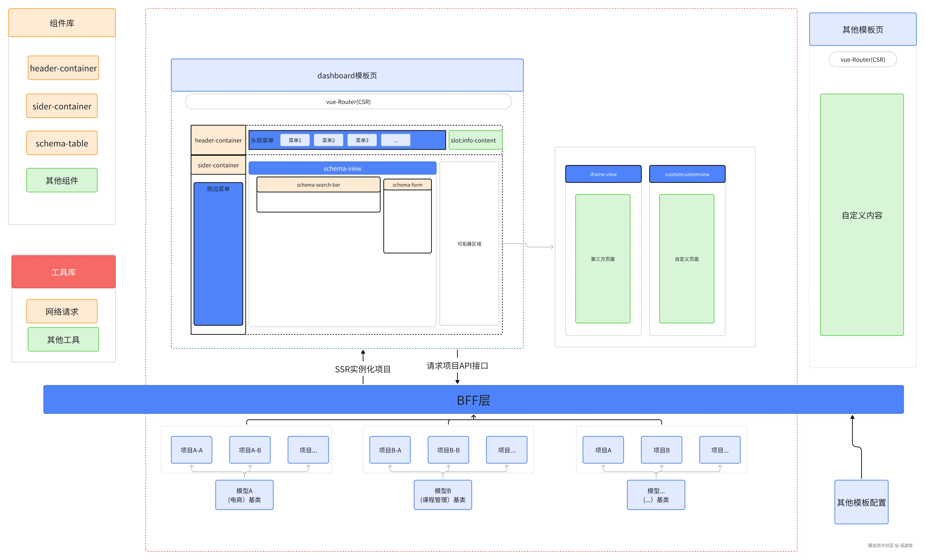Select the green 其他工具 box
The width and height of the screenshot is (925, 560).
pos(63,339)
